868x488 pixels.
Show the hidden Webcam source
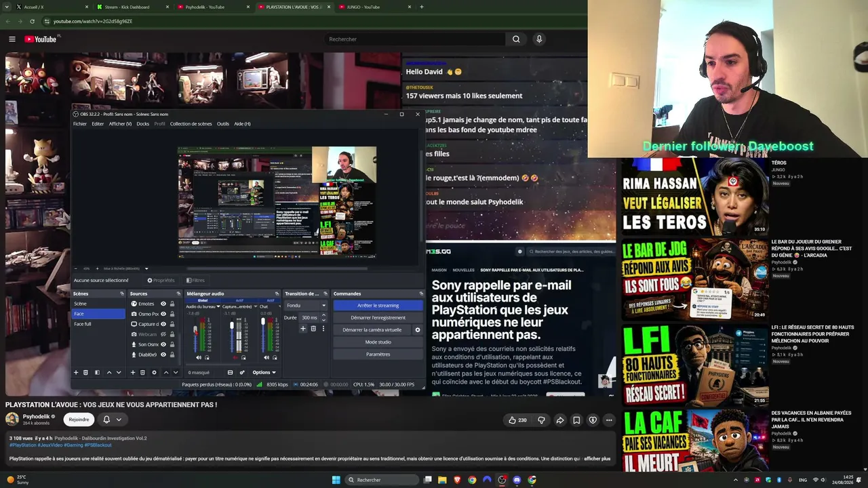coord(163,334)
